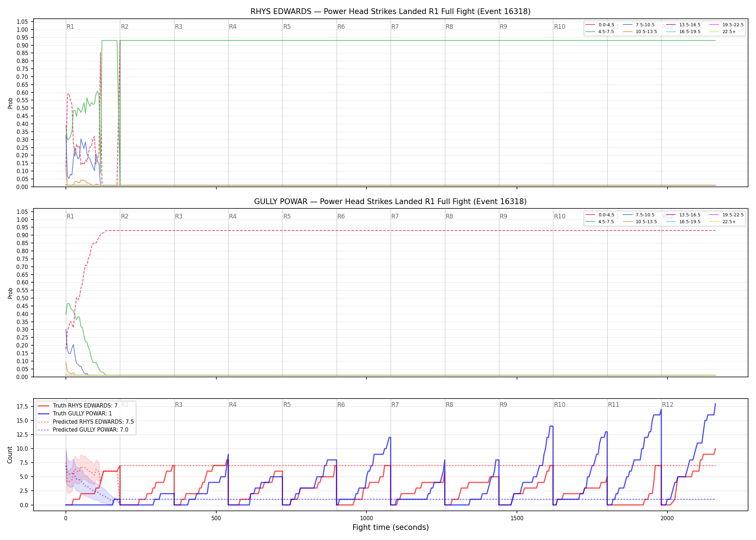Click the Count y-axis label on bottom chart
Screen dimensions: 756x540
(10, 455)
